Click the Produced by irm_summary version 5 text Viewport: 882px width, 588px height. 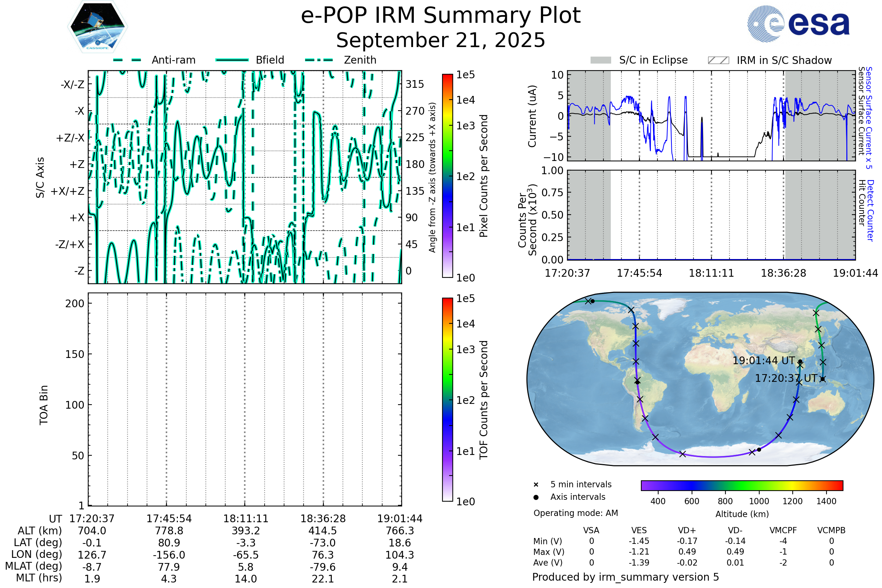click(x=625, y=577)
